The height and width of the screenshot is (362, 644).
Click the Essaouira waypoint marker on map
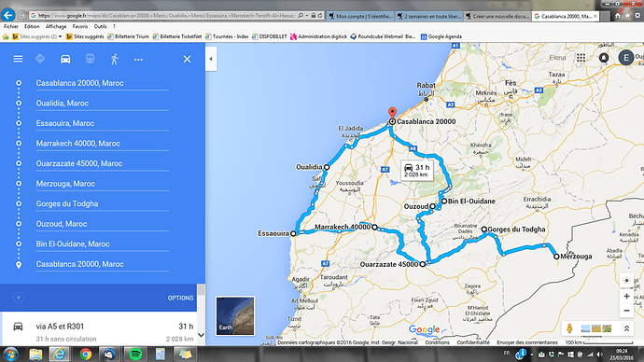[x=293, y=233]
